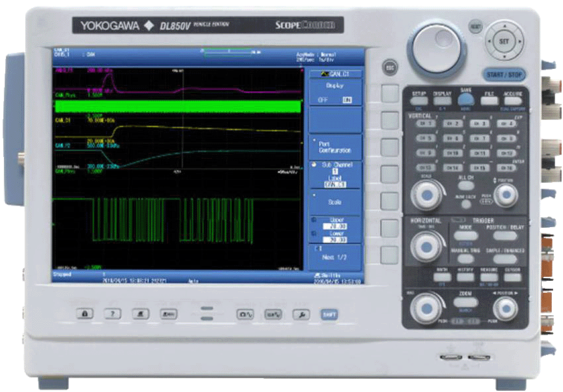Open the FILE menu key
This screenshot has height=392, width=563.
(489, 101)
